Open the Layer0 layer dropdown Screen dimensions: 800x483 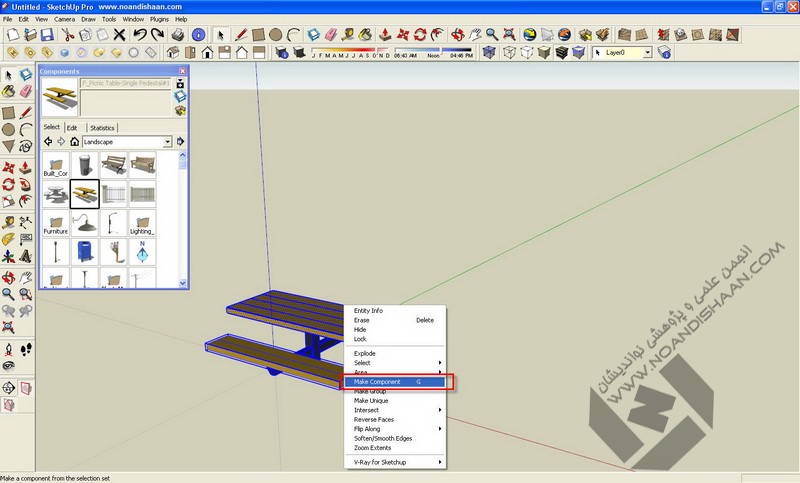coord(648,52)
